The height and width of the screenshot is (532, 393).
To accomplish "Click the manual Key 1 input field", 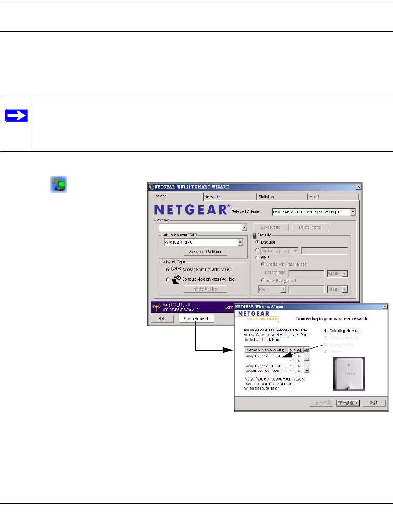I will tap(306, 289).
